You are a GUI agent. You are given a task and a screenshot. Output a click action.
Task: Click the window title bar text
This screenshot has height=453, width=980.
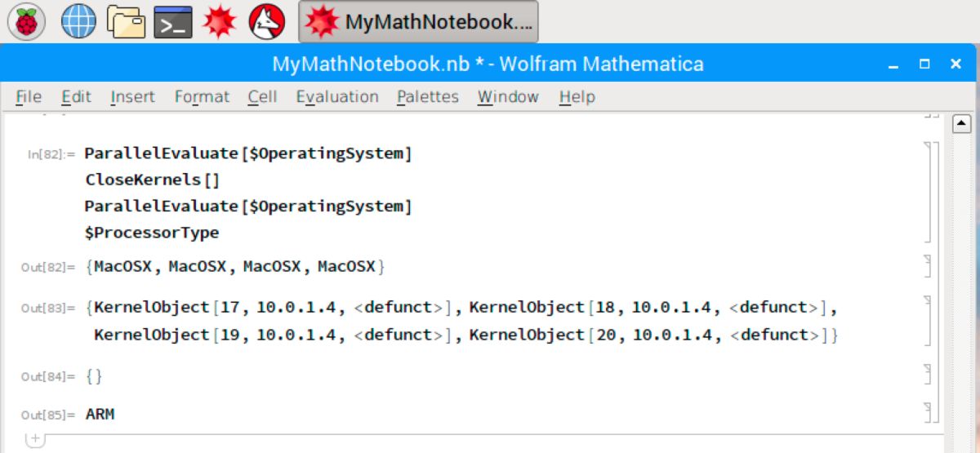pos(488,64)
